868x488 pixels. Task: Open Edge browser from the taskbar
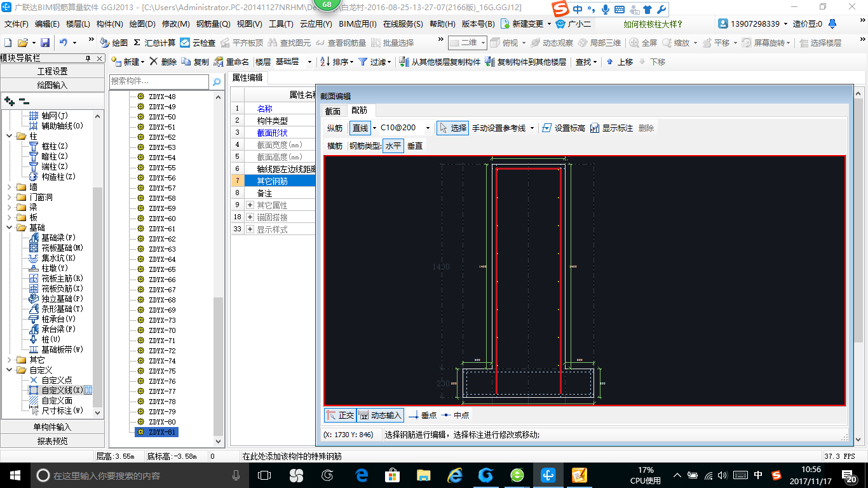point(362,475)
